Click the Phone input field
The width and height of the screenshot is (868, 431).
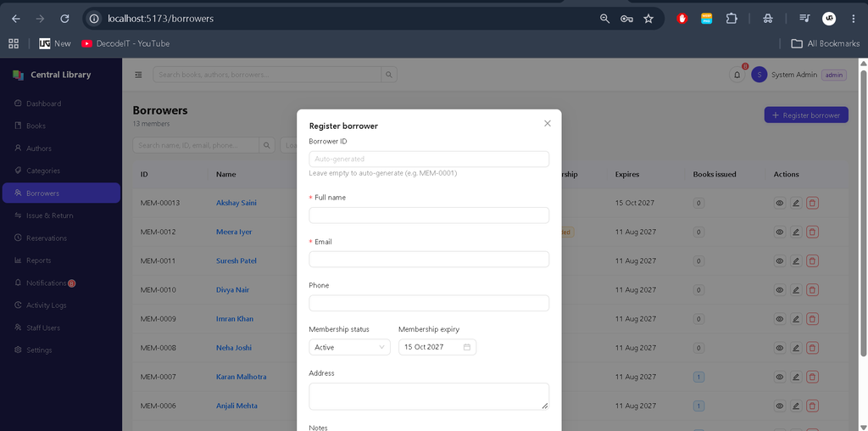pyautogui.click(x=429, y=303)
